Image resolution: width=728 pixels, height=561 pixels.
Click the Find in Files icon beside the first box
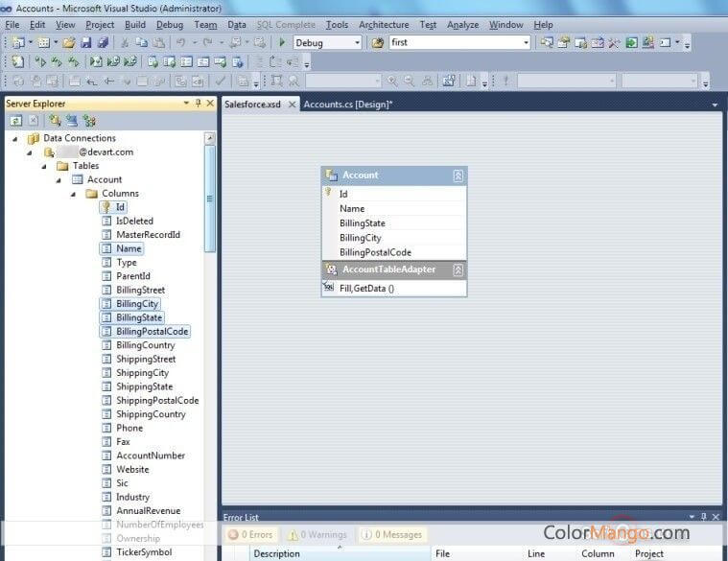[378, 43]
